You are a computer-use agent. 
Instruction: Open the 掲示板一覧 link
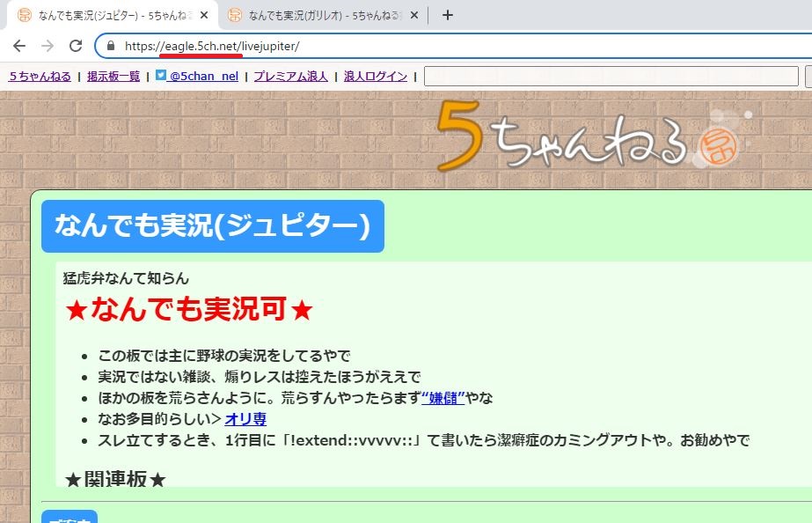point(113,76)
